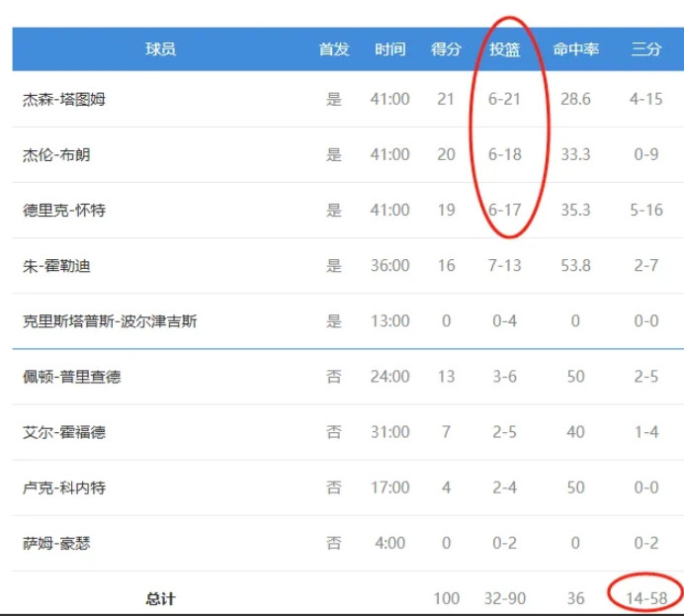Image resolution: width=684 pixels, height=616 pixels.
Task: Click 朱-霍勒迪's points value 16
Action: [x=446, y=265]
